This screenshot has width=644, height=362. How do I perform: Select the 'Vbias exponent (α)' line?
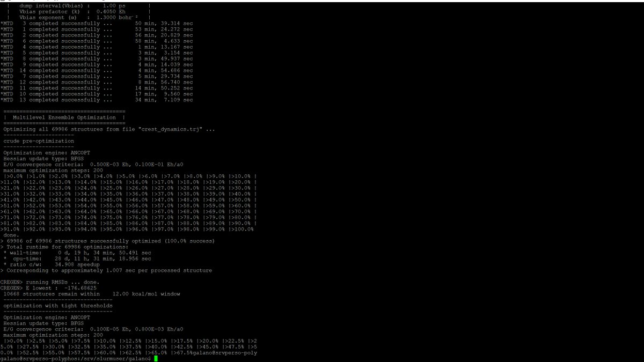(79, 17)
